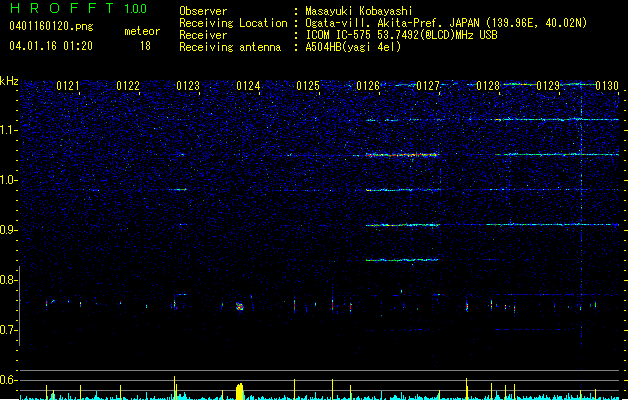Image resolution: width=629 pixels, height=400 pixels.
Task: Click the 'Receiving antenna' field label
Action: click(x=230, y=47)
